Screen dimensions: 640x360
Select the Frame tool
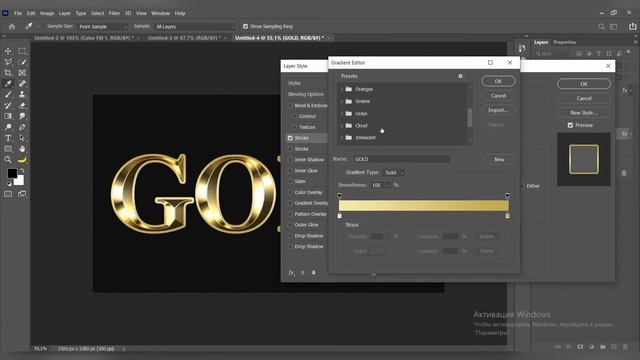pos(22,73)
